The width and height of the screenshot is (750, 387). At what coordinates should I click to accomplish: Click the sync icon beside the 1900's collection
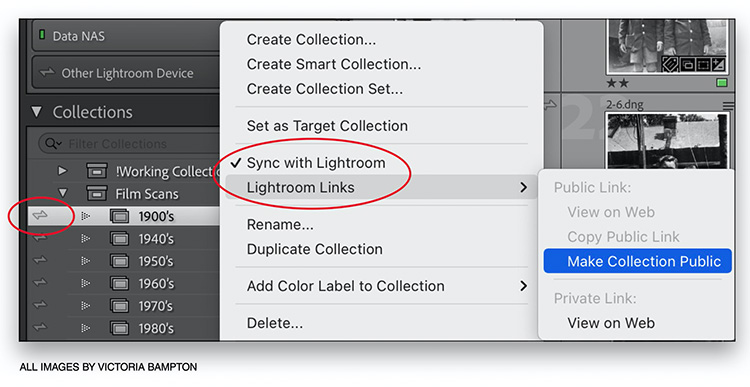click(41, 216)
